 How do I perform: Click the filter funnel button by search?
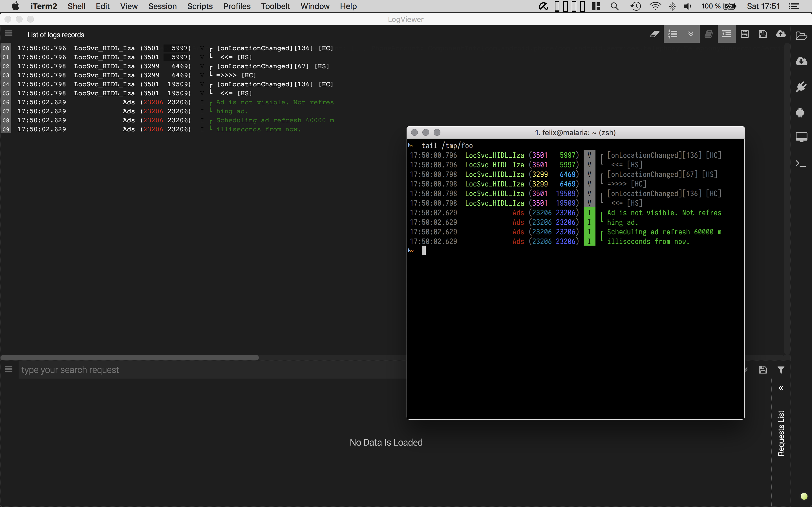[x=781, y=370]
